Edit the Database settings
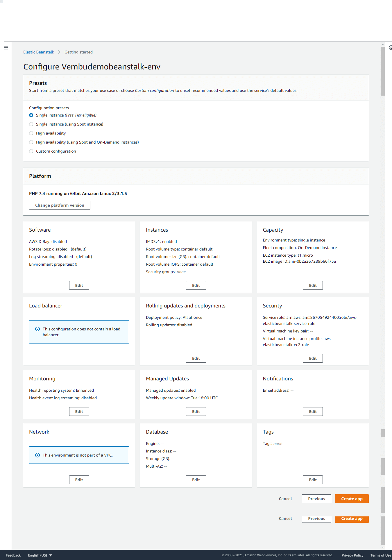 coord(196,480)
